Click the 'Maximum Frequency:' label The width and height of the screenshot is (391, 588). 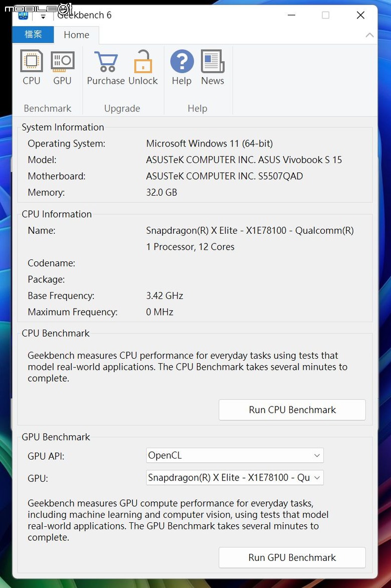[73, 312]
